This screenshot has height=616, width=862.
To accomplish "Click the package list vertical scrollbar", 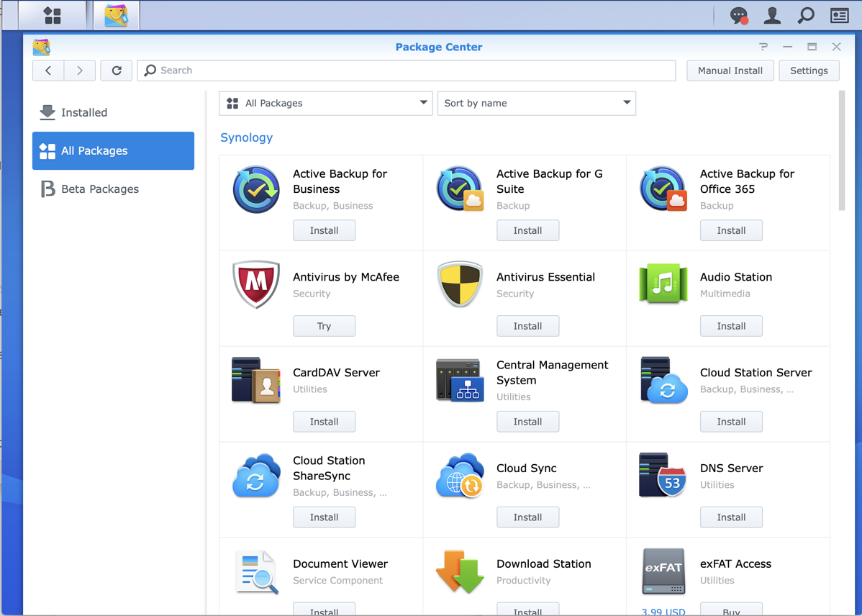I will point(842,151).
